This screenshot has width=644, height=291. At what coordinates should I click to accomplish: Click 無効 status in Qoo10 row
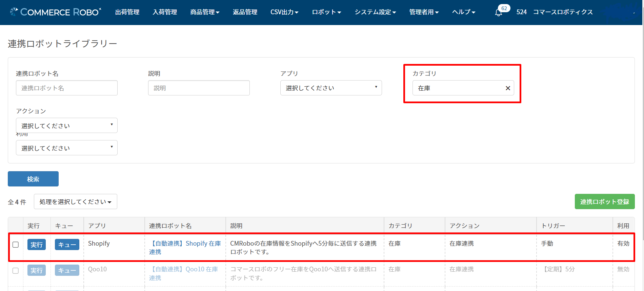pos(623,269)
